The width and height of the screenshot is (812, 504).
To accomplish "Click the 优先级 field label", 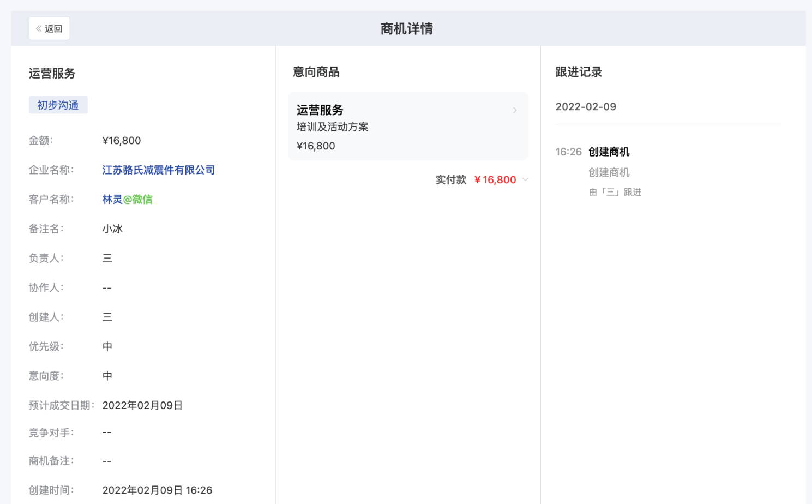I will coord(46,347).
